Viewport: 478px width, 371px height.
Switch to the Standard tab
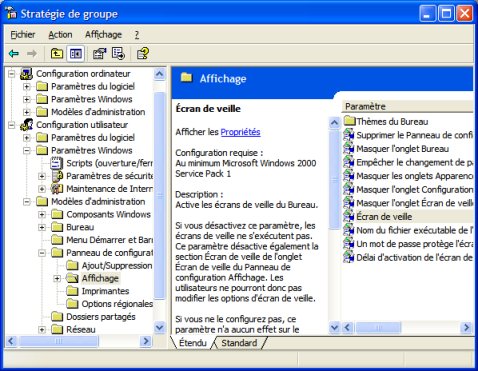239,343
